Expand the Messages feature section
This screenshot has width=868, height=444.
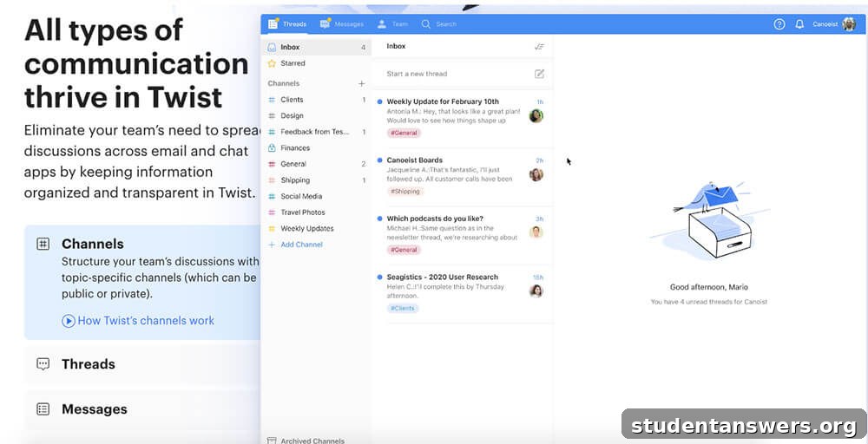tap(142, 409)
